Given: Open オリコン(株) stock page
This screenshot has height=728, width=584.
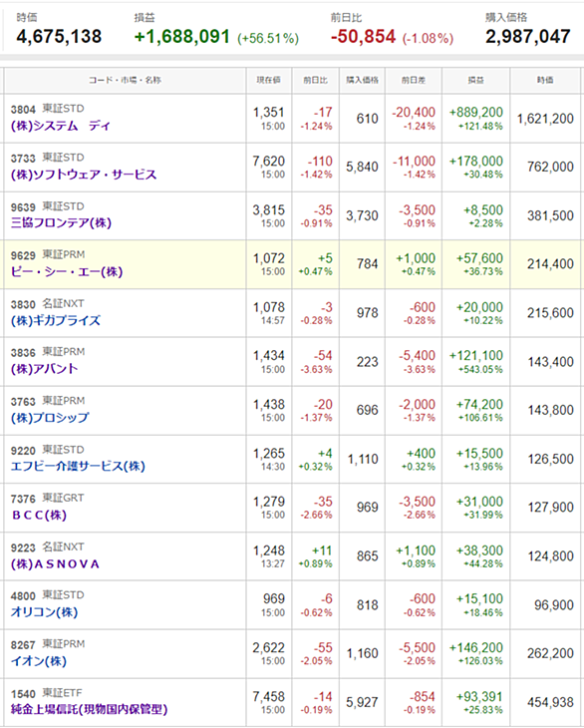Looking at the screenshot, I should pos(44,612).
